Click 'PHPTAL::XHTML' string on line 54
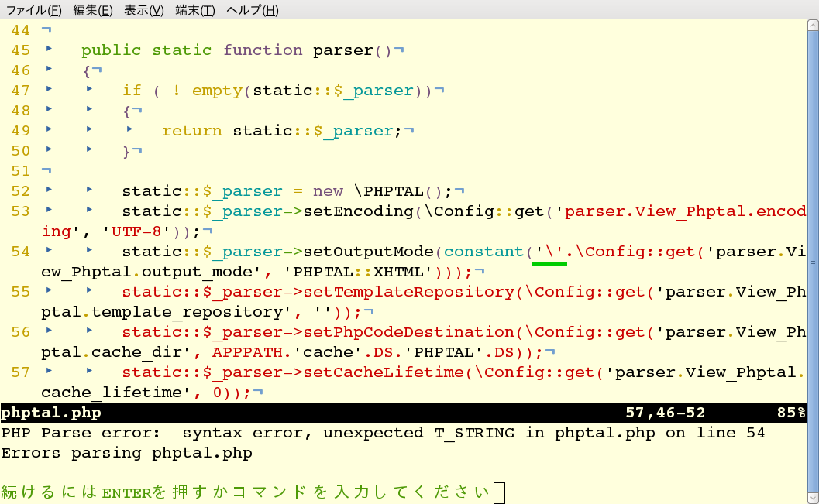 tap(358, 272)
